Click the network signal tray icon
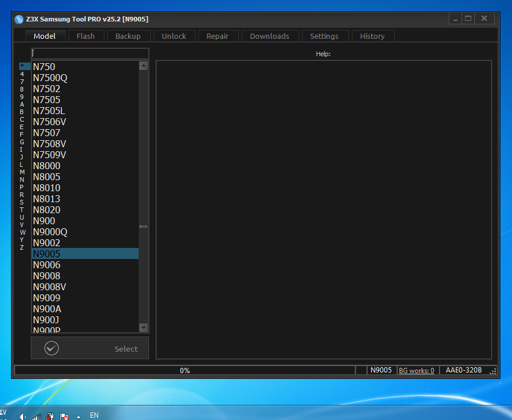Viewport: 512px width, 420px height. click(37, 417)
